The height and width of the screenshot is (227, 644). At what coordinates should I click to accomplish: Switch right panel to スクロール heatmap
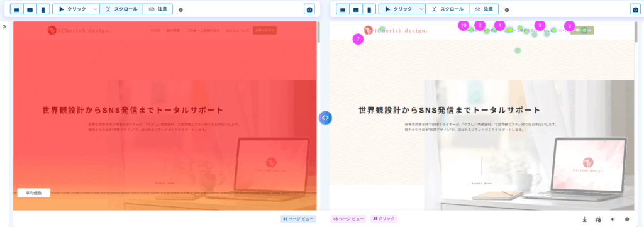coord(447,9)
